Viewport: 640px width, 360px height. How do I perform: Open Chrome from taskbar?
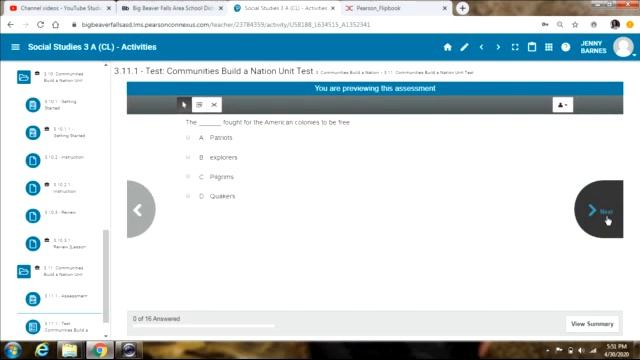point(99,350)
